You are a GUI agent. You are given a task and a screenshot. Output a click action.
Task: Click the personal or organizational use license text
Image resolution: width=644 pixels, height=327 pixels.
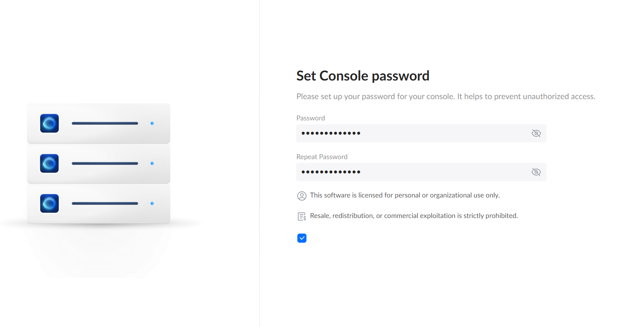coord(405,195)
